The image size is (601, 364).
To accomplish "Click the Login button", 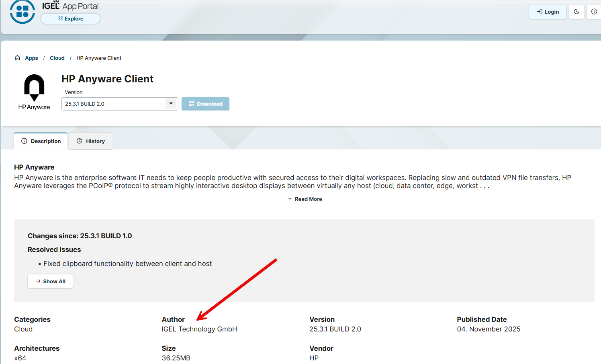I will click(547, 12).
